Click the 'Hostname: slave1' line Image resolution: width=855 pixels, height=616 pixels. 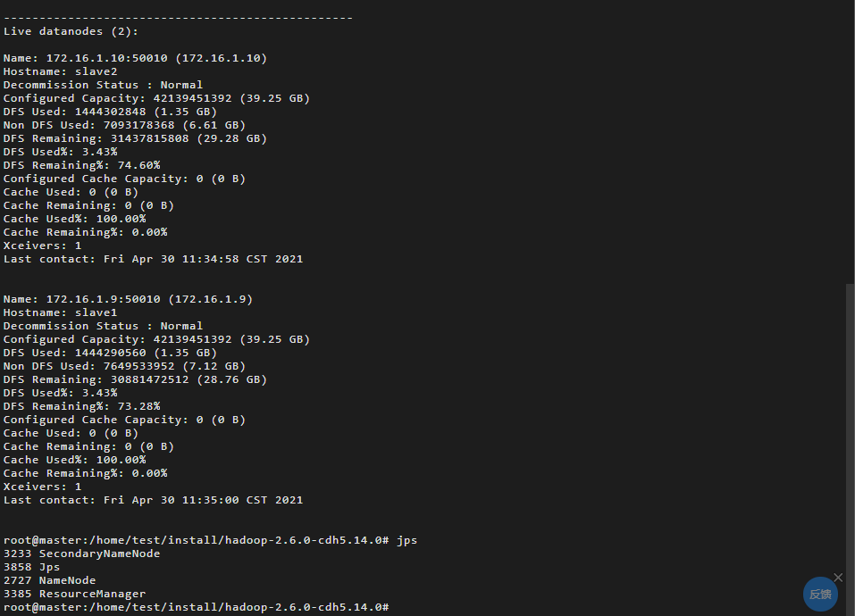coord(60,312)
